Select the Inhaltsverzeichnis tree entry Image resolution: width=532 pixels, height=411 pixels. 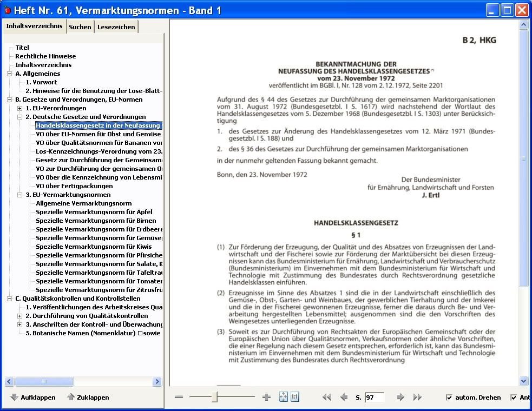coord(43,65)
